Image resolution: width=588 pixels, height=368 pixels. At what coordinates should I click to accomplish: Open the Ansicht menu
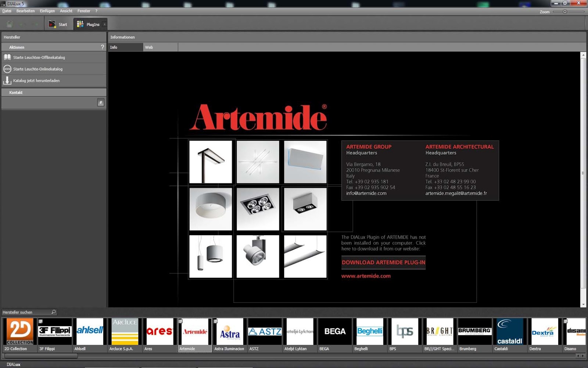click(66, 11)
